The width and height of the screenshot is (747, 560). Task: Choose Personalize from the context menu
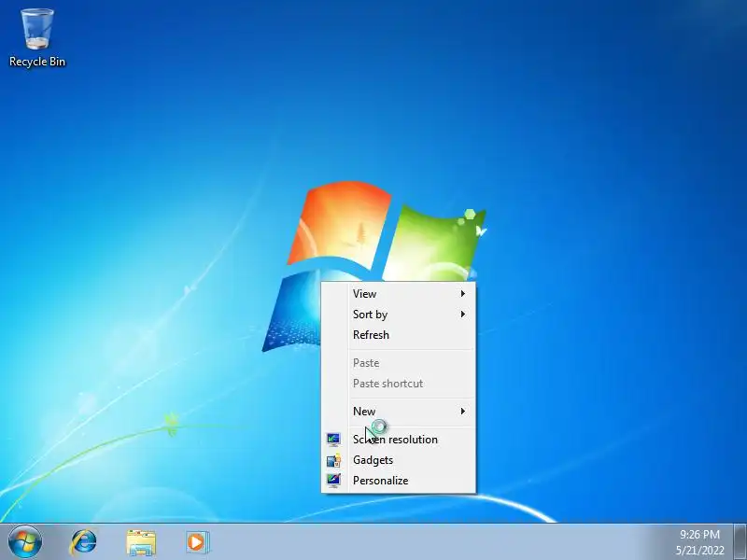click(x=399, y=481)
